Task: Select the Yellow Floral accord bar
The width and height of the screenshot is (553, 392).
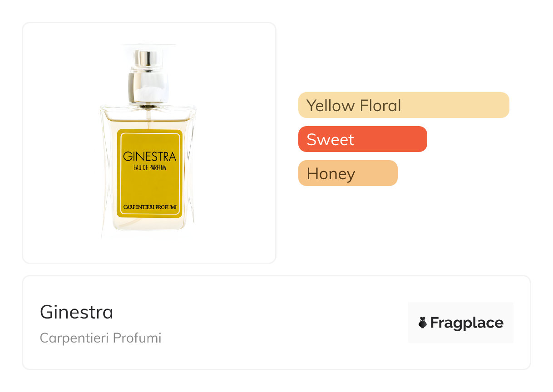Action: [x=404, y=105]
